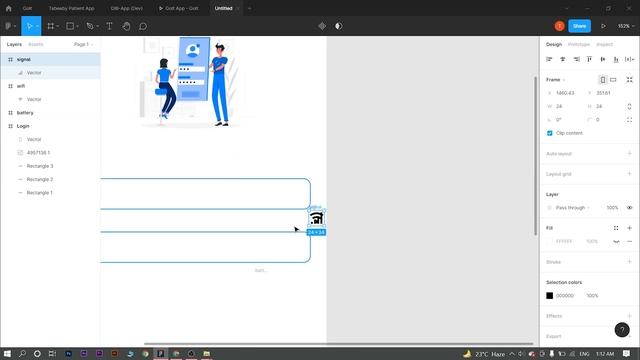
Task: Click the Share button
Action: point(579,26)
